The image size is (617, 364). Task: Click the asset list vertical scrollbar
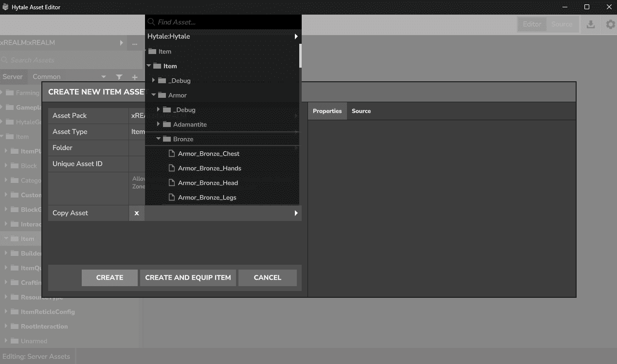[x=300, y=55]
